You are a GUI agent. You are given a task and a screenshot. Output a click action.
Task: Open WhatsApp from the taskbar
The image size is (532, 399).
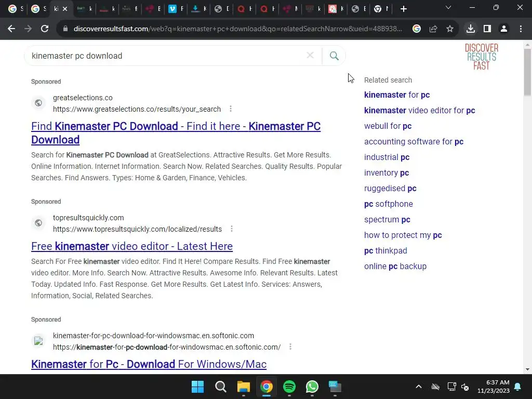[x=312, y=387]
